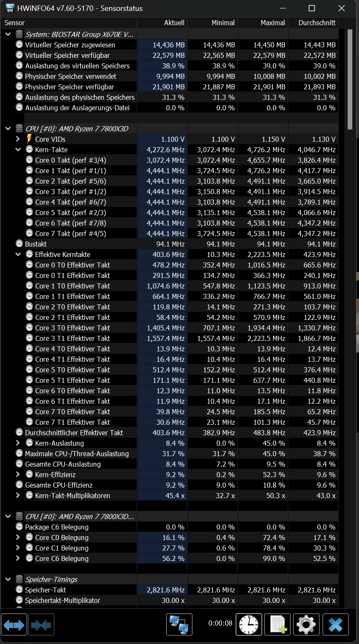The width and height of the screenshot is (359, 644).
Task: Click the expand/collapse arrows toolbar button
Action: (x=14, y=625)
